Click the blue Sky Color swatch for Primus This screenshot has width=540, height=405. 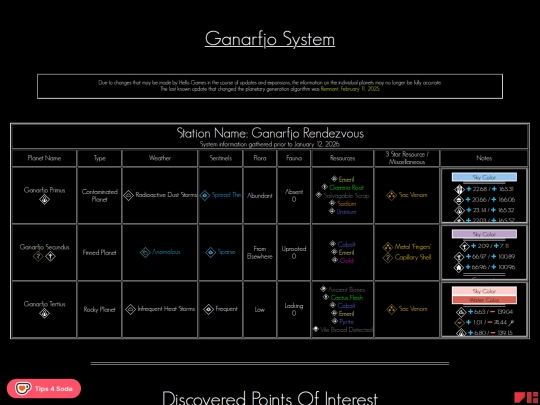484,177
